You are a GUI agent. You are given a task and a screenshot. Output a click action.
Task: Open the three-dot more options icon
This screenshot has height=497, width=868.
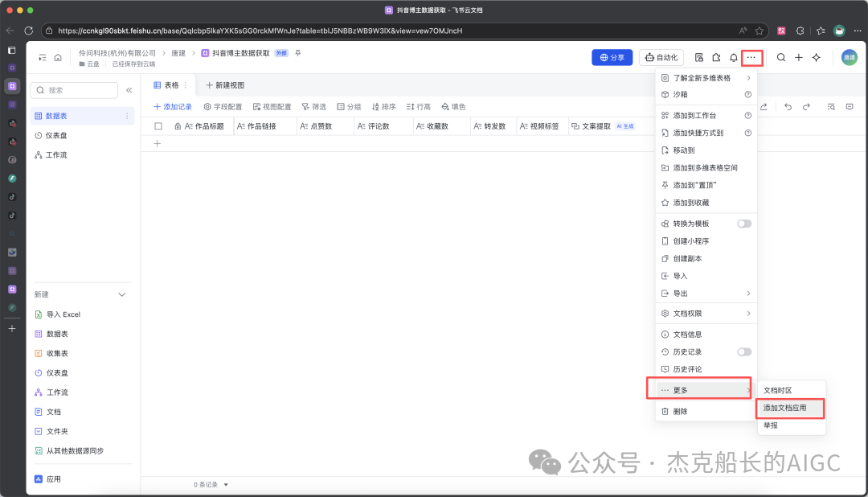(x=751, y=58)
